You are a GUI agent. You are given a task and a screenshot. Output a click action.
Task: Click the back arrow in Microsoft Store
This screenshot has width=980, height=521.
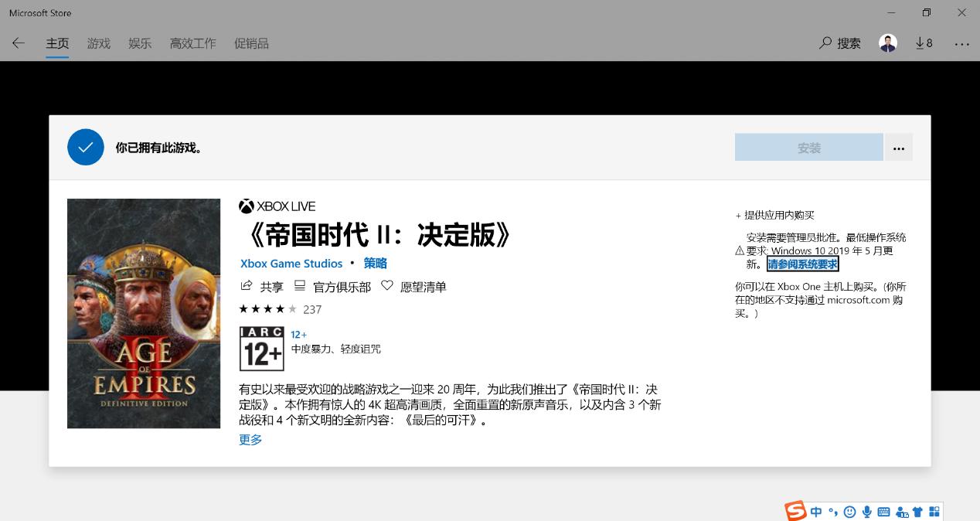tap(18, 43)
